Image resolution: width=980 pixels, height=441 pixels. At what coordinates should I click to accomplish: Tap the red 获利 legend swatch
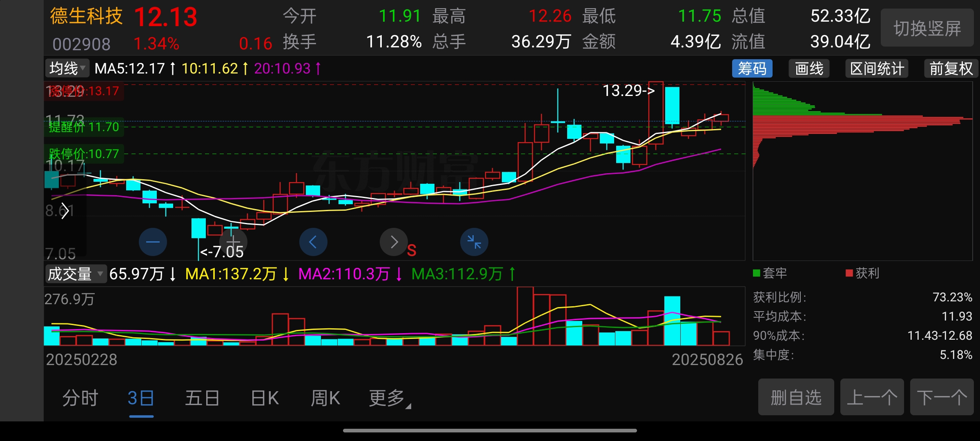849,273
